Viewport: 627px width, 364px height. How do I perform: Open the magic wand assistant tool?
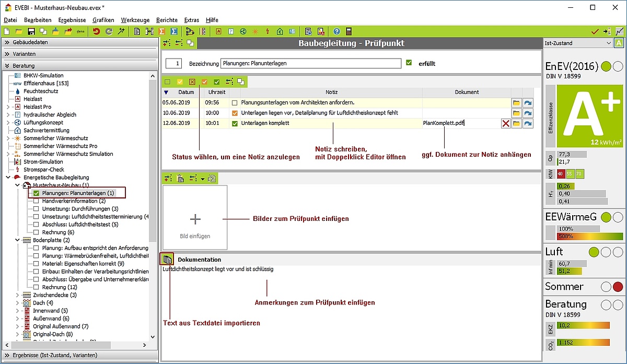(121, 31)
